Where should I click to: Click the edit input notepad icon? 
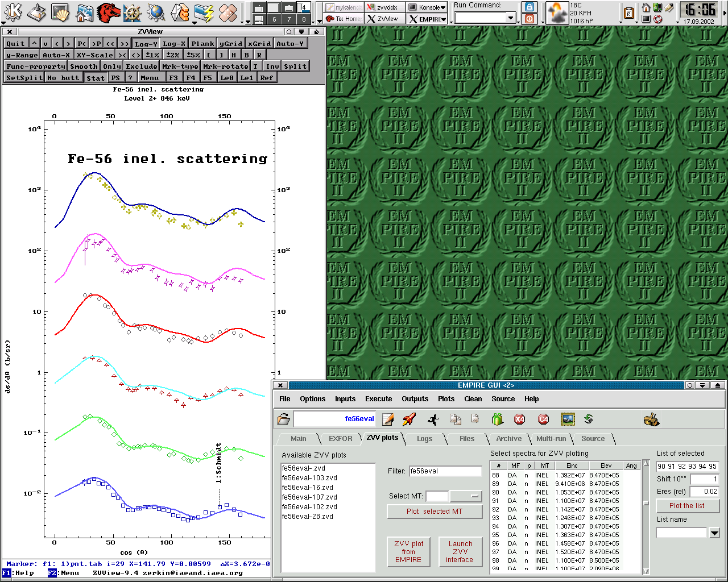coord(388,419)
